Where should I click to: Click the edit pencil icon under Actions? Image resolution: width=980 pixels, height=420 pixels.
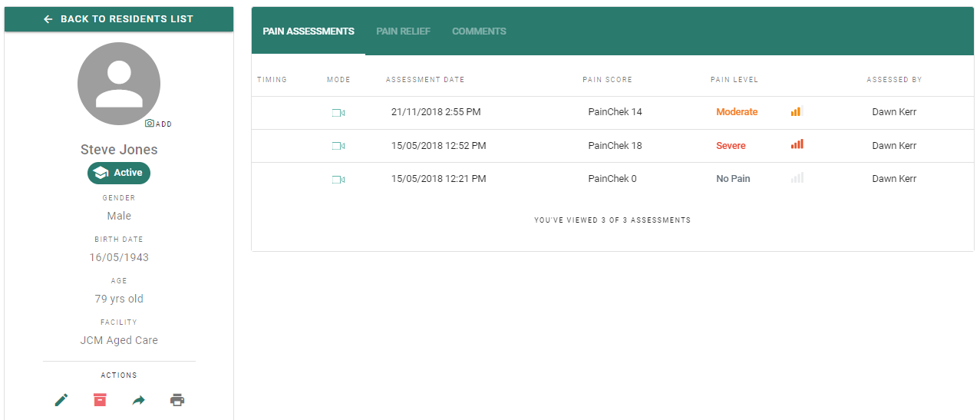click(x=61, y=400)
